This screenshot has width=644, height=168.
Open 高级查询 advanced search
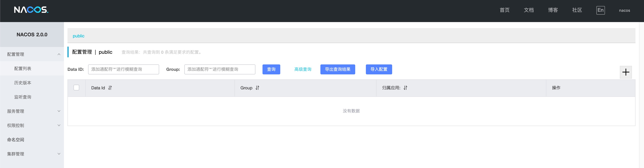[303, 69]
